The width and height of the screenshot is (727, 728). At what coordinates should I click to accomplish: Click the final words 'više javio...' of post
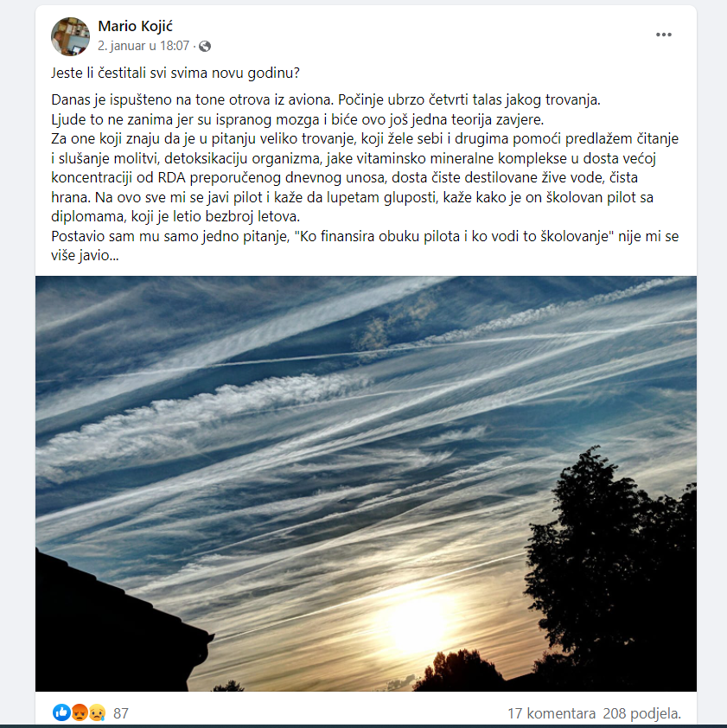click(85, 256)
